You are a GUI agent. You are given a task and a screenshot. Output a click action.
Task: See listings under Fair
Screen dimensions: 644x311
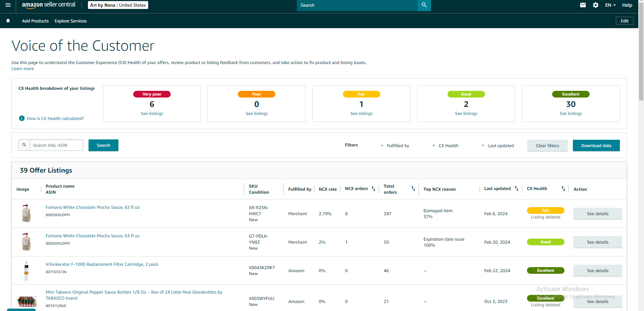tap(361, 114)
